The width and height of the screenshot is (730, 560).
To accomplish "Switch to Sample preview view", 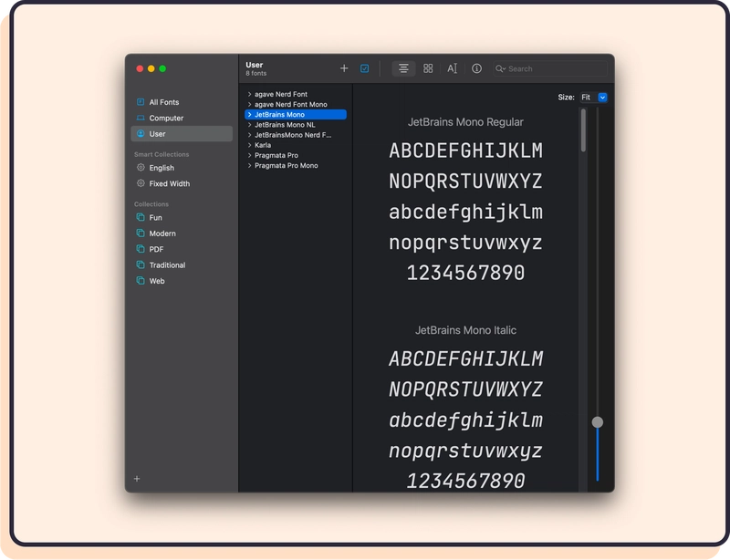I will (x=403, y=68).
